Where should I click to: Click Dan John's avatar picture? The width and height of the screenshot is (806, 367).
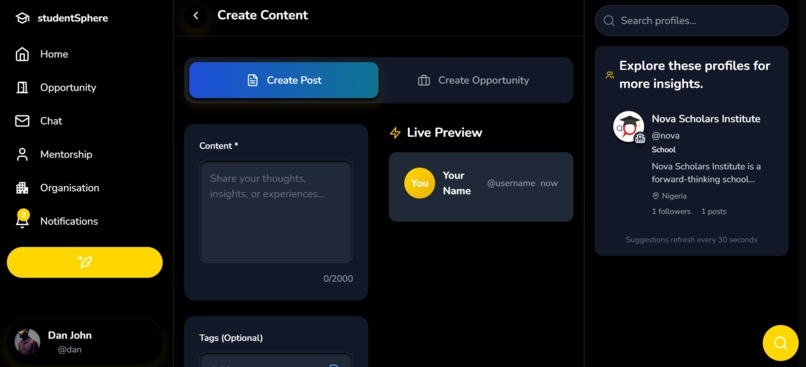[27, 342]
